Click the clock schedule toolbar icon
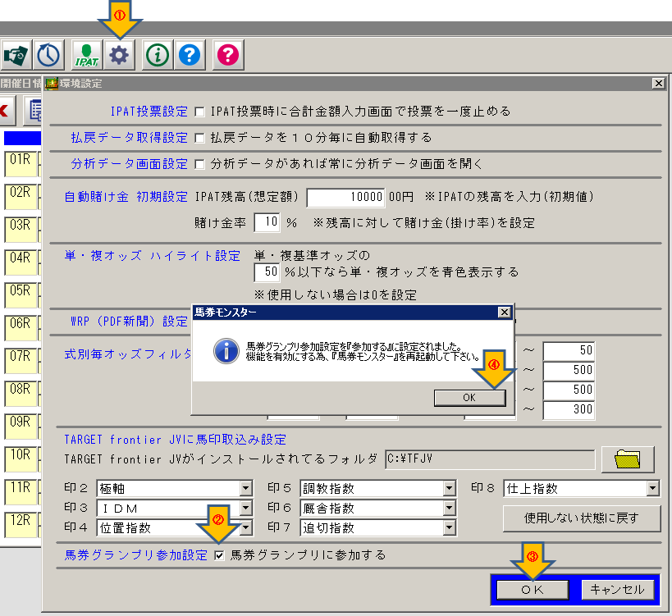Viewport: 672px width, 616px height. [x=48, y=55]
